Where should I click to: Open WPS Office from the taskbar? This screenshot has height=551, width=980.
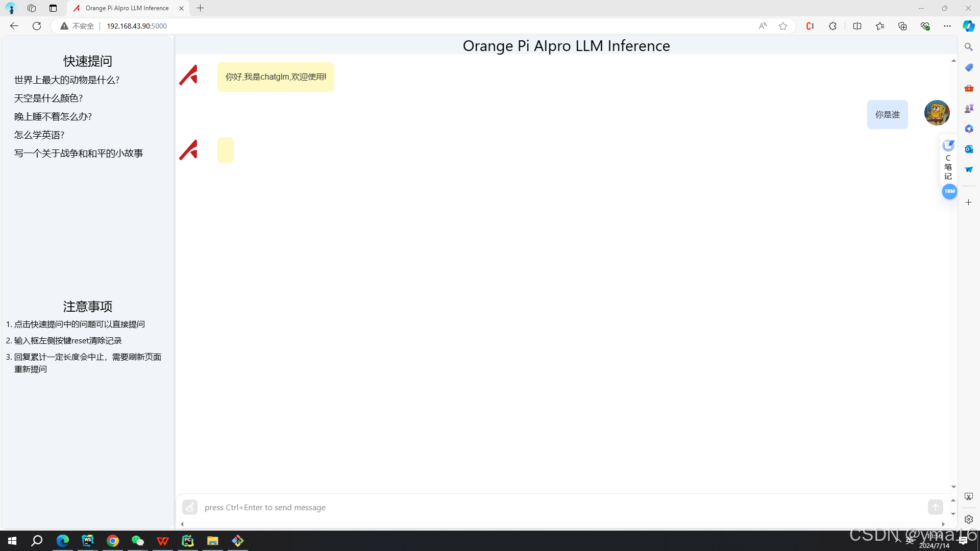(x=163, y=541)
